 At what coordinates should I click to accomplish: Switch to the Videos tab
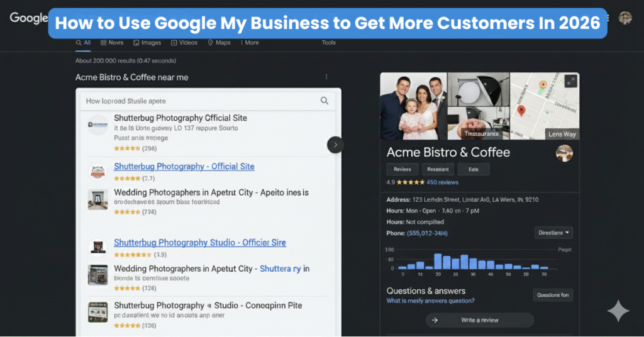pos(184,43)
